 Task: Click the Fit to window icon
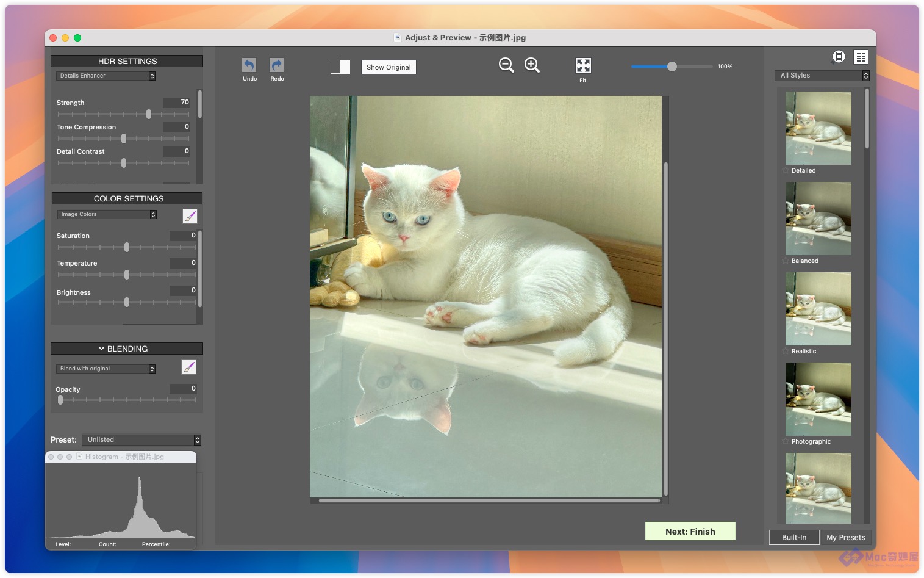point(583,65)
